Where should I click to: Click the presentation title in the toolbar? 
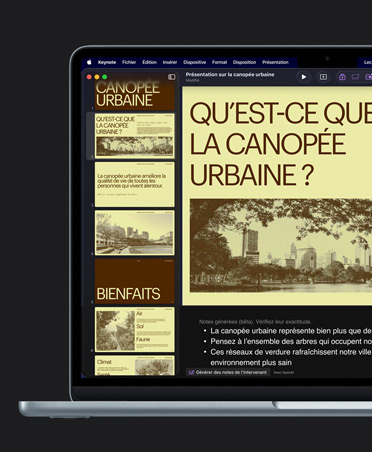coord(230,74)
